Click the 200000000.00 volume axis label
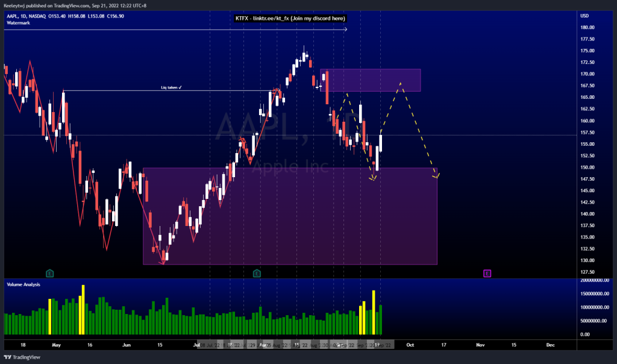The width and height of the screenshot is (617, 364). tap(595, 280)
